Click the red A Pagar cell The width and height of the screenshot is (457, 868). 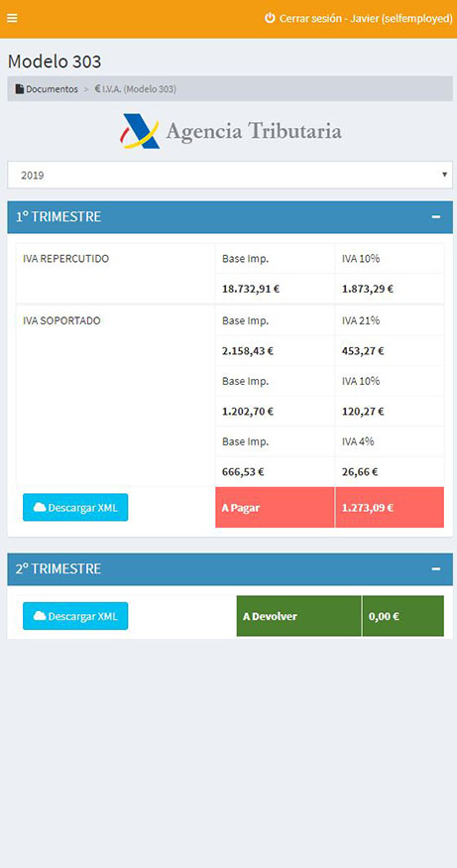(275, 507)
